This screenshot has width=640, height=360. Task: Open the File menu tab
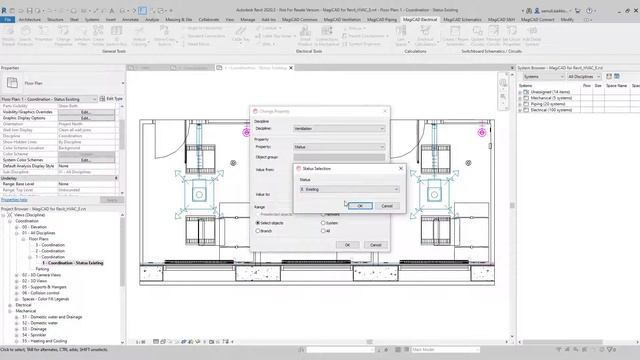pyautogui.click(x=8, y=20)
